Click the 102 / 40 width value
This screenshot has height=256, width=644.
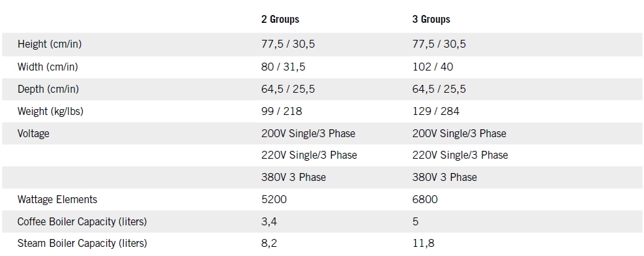point(433,67)
